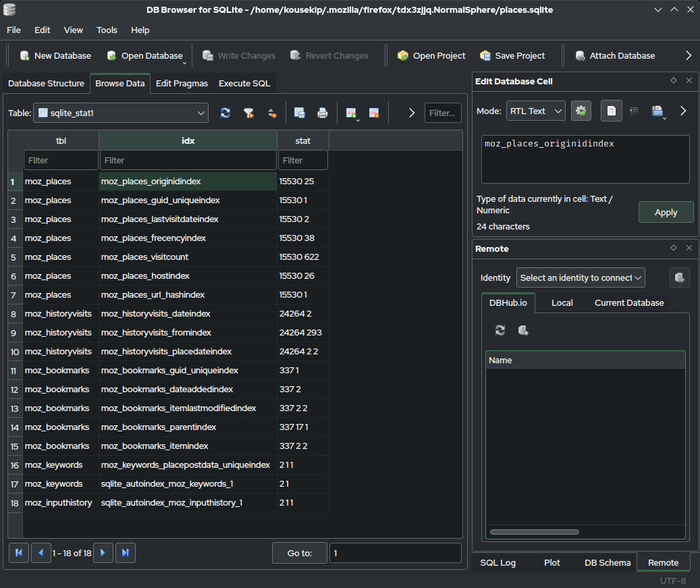The image size is (700, 588).
Task: Open the Help menu
Action: click(x=140, y=30)
